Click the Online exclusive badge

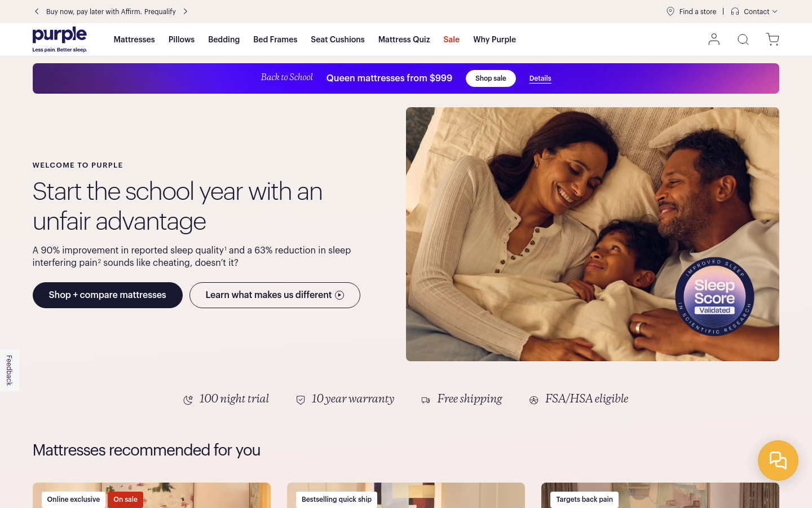pyautogui.click(x=73, y=500)
